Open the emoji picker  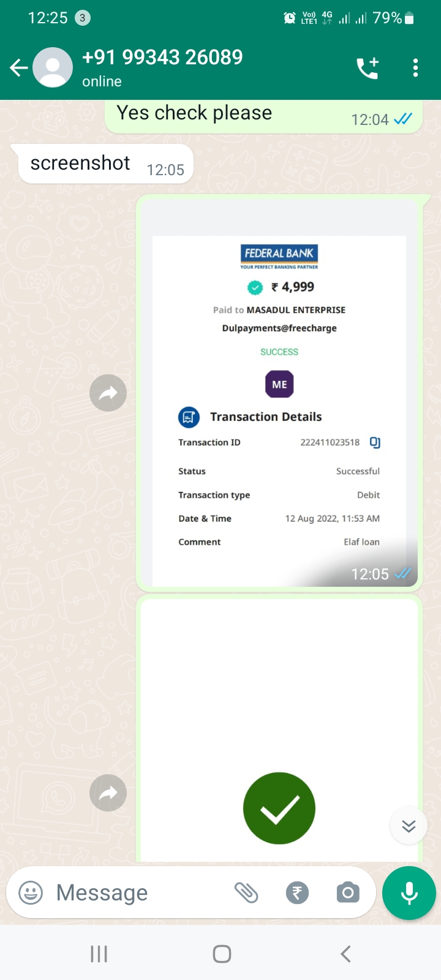coord(31,892)
